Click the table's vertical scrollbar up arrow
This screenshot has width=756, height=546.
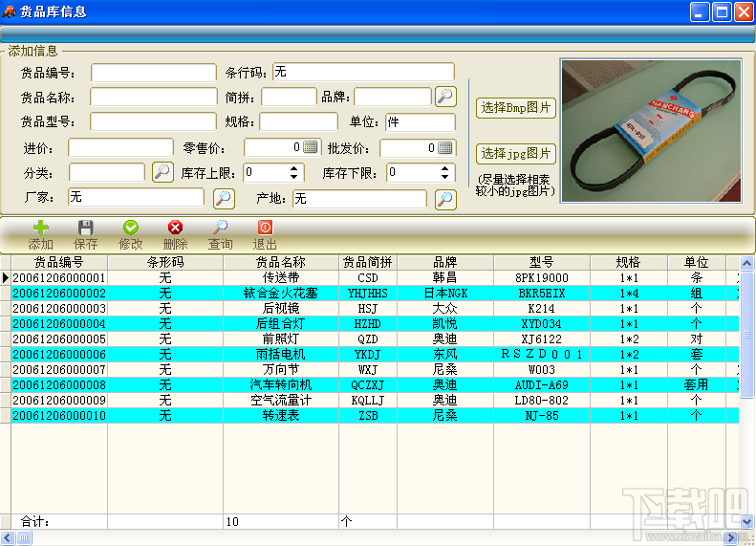pos(746,263)
